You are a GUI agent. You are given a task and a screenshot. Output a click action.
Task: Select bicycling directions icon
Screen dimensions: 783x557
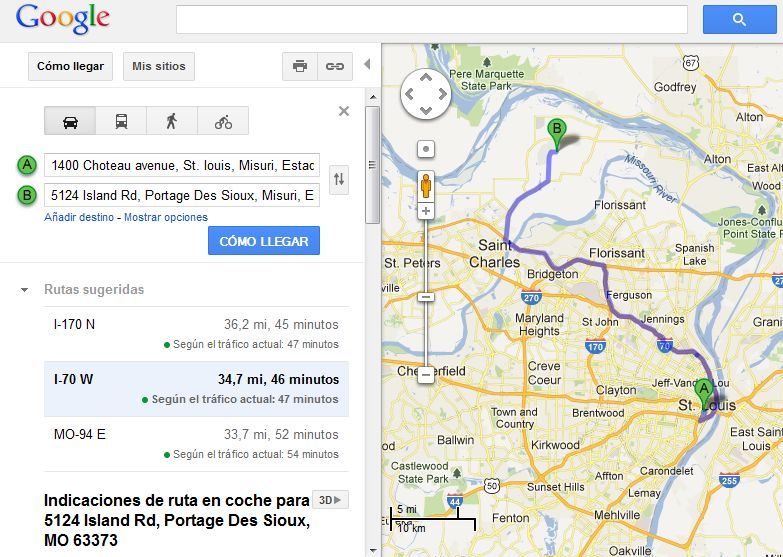click(223, 121)
